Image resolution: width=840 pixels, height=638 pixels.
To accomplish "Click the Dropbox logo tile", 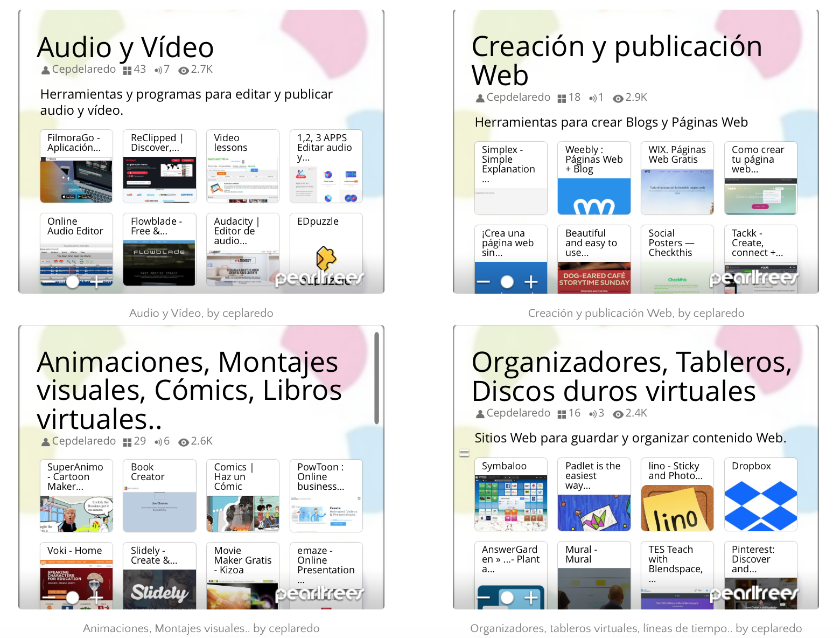I will [760, 506].
